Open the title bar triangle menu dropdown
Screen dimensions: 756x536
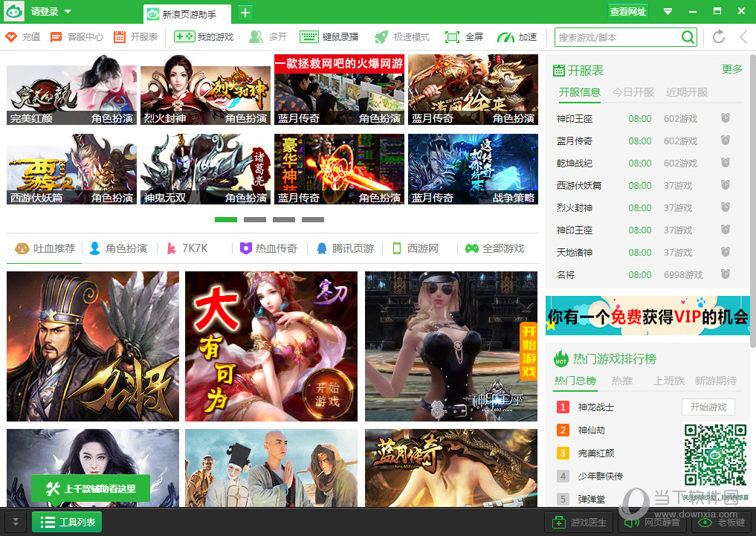tap(668, 12)
